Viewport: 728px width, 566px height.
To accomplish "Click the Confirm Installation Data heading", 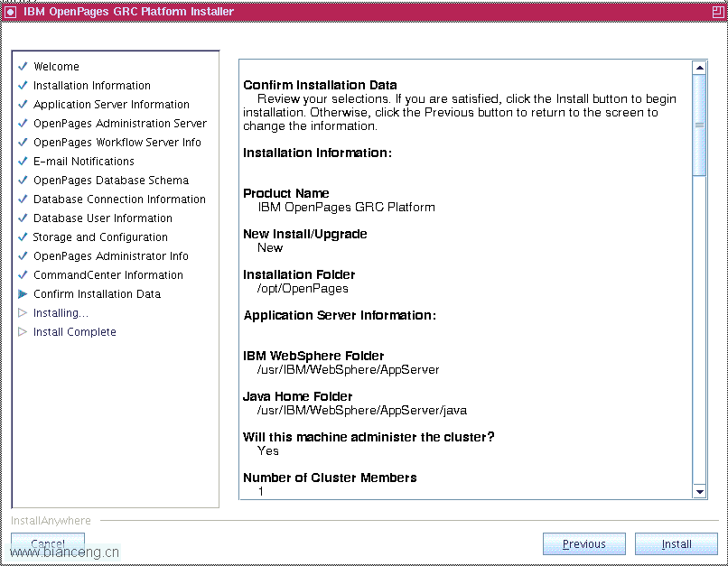I will pos(320,85).
